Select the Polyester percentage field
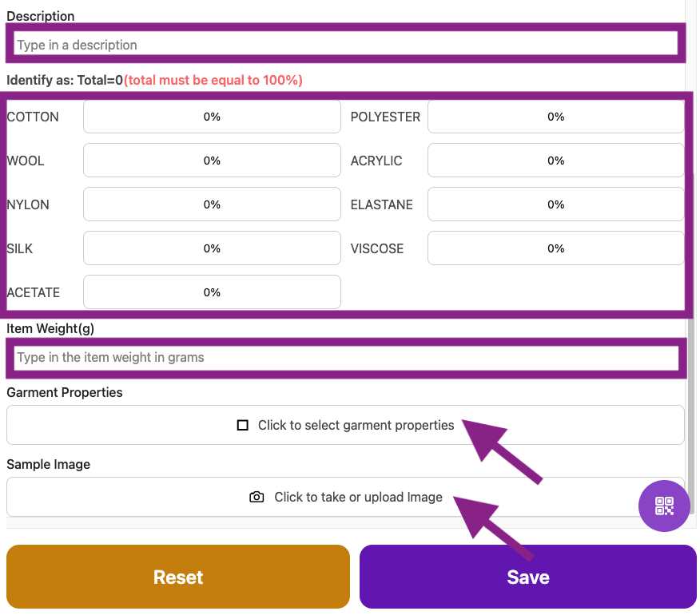The height and width of the screenshot is (615, 700). click(555, 117)
